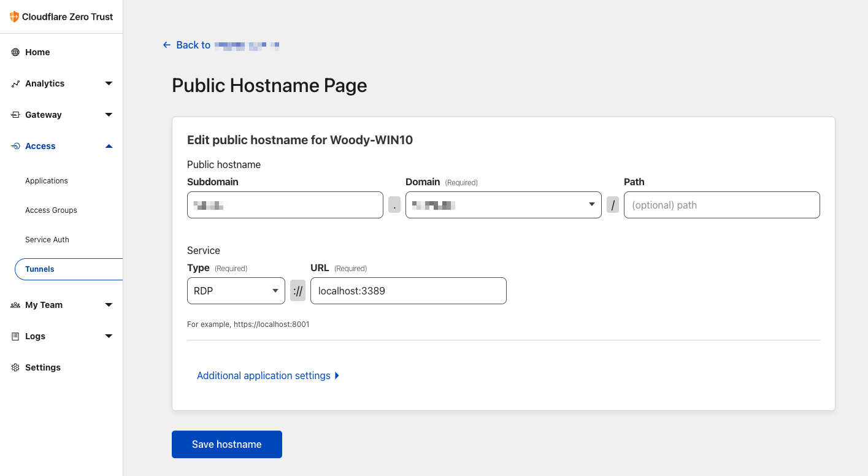Screen dimensions: 868x476
Task: Click the My Team people icon
Action: [x=16, y=305]
